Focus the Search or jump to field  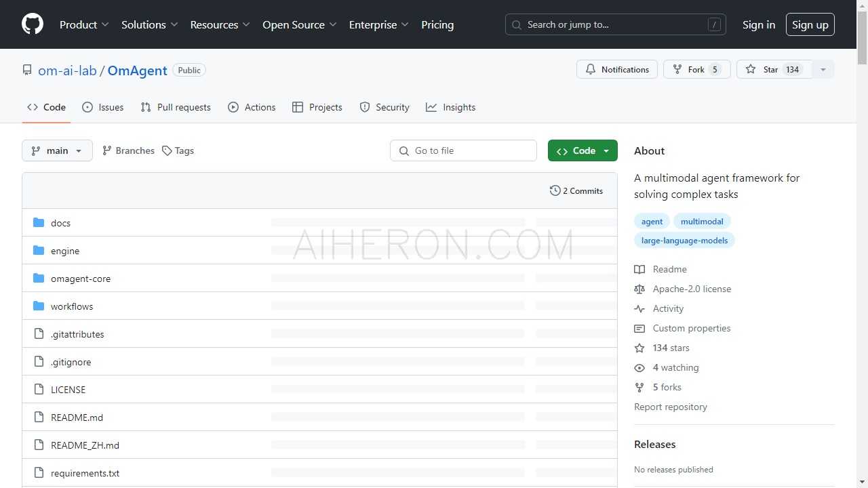tap(616, 24)
